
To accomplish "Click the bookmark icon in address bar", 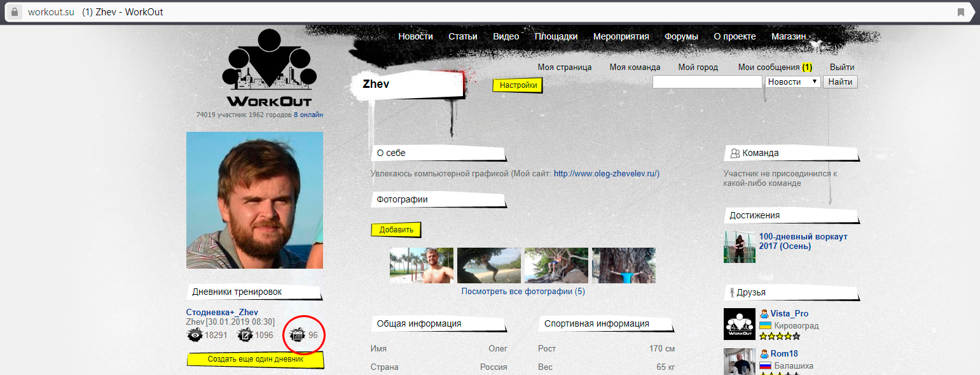I will pos(961,12).
